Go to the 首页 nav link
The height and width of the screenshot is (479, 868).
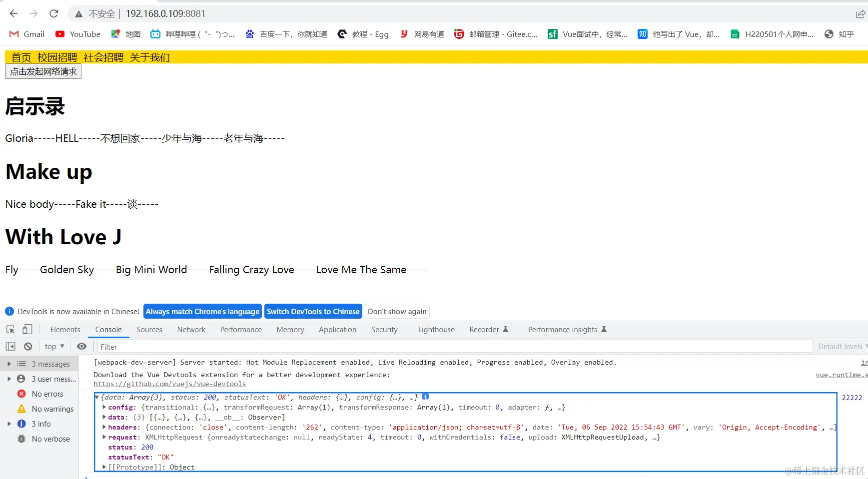point(21,57)
